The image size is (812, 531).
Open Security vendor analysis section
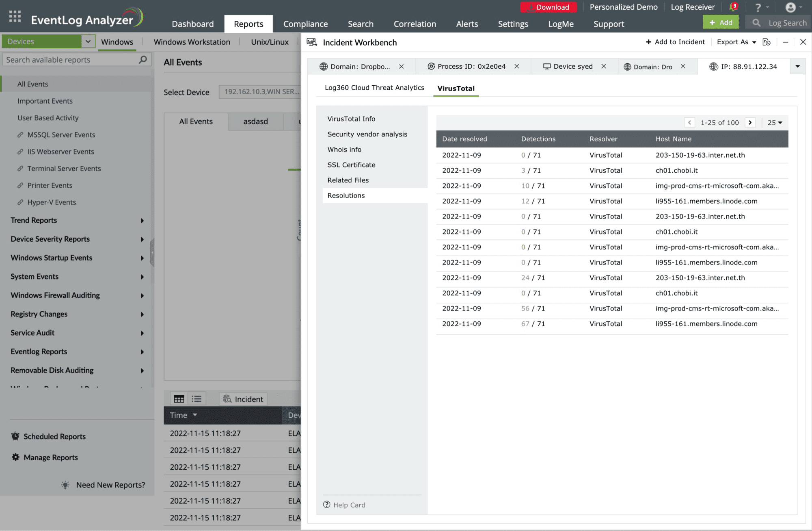pyautogui.click(x=367, y=133)
